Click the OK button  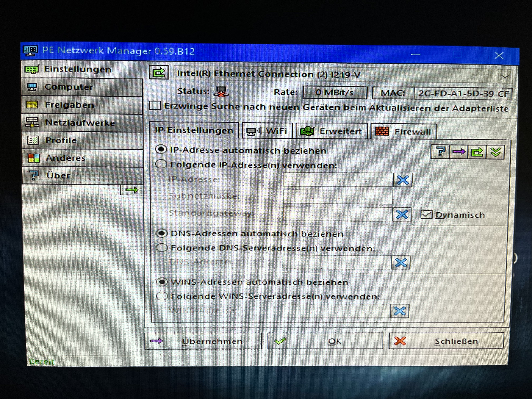(325, 341)
